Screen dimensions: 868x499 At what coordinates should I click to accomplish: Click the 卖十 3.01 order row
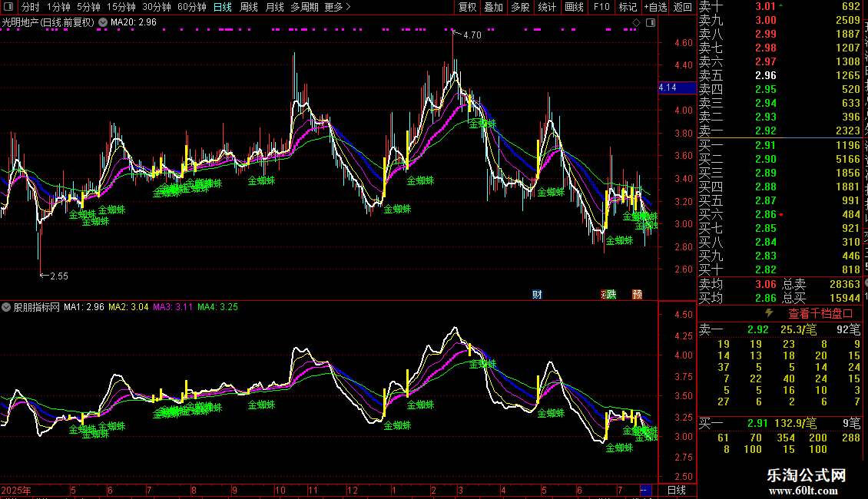pyautogui.click(x=780, y=7)
